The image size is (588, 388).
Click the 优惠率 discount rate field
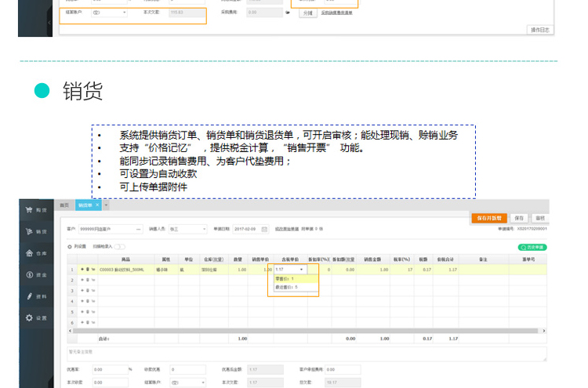click(x=111, y=370)
